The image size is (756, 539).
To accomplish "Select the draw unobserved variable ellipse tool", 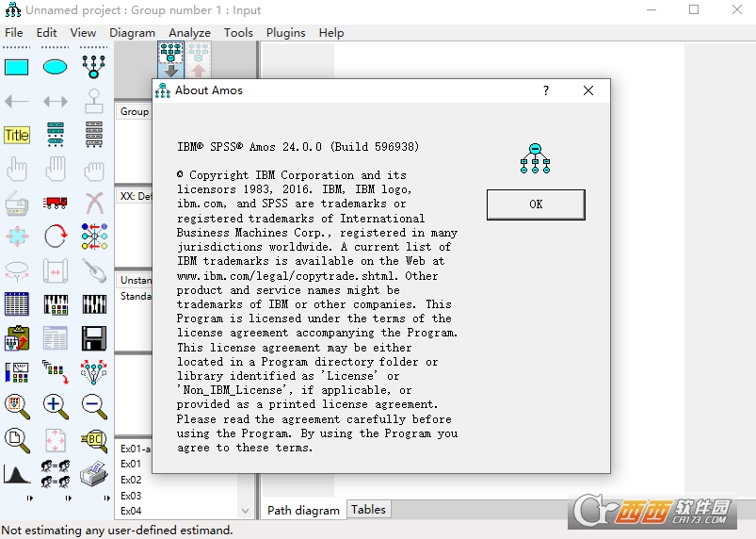I will [x=55, y=67].
